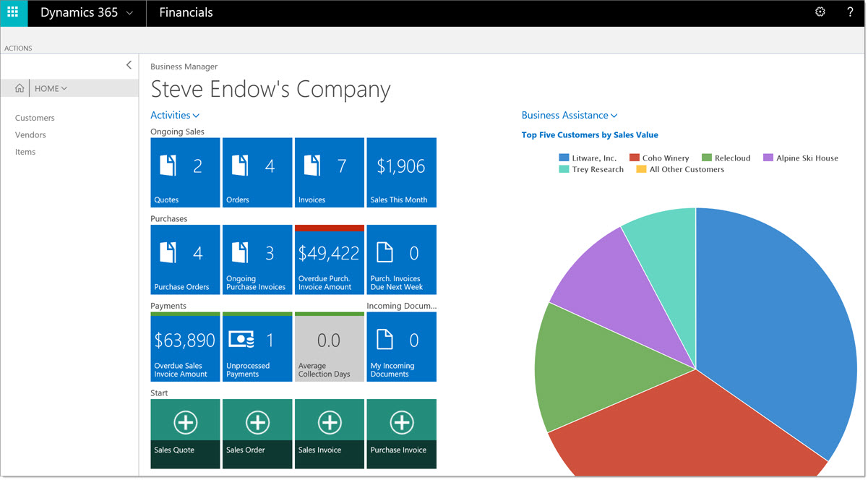Create a Sales Invoice using its plus icon
868x480 pixels.
[x=330, y=422]
